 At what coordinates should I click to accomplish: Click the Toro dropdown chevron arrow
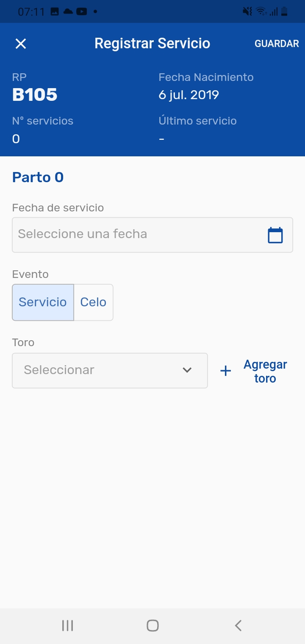point(187,370)
